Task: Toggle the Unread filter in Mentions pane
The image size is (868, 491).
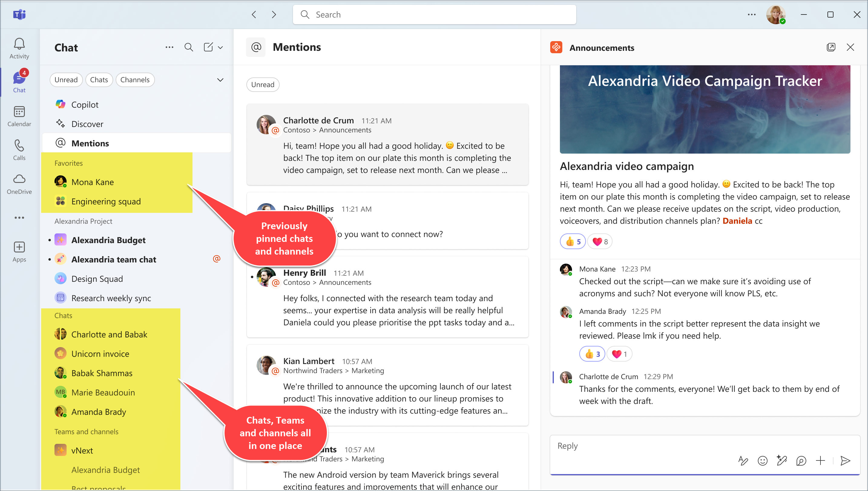Action: (x=263, y=85)
